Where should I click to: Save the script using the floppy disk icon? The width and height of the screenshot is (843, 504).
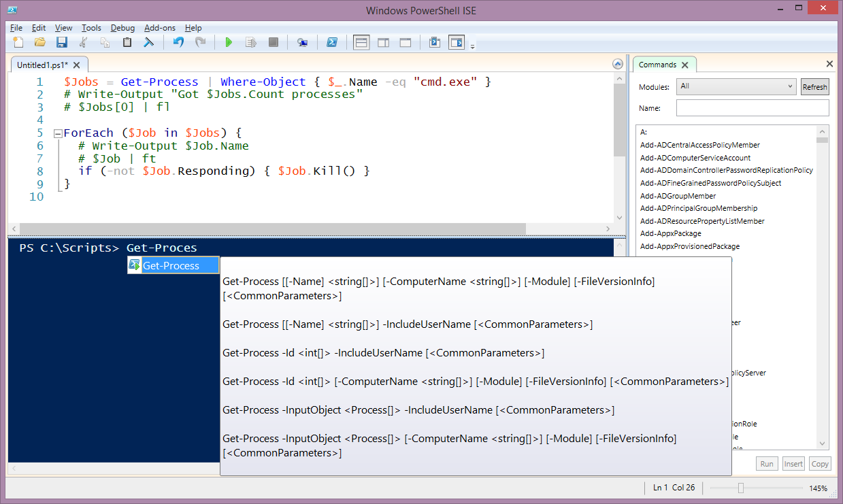point(62,42)
